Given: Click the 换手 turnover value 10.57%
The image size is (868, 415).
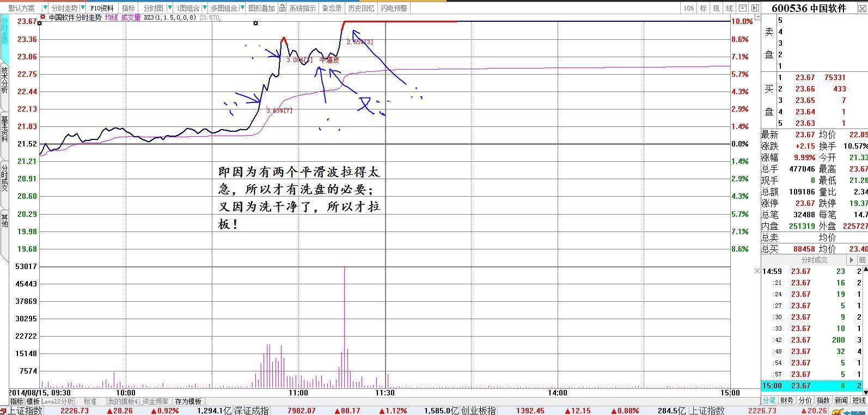Looking at the screenshot, I should click(x=855, y=146).
